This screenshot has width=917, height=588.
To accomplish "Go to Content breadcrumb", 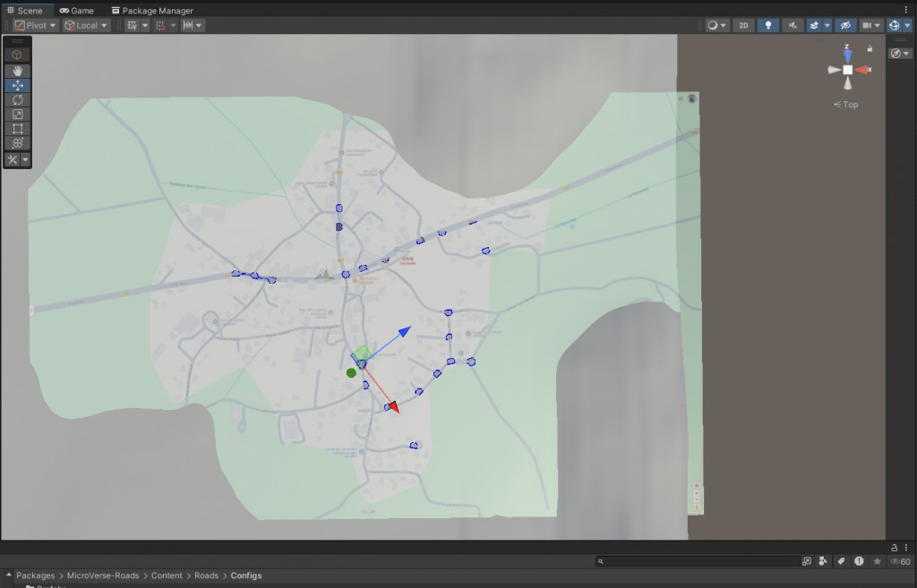I will 167,575.
